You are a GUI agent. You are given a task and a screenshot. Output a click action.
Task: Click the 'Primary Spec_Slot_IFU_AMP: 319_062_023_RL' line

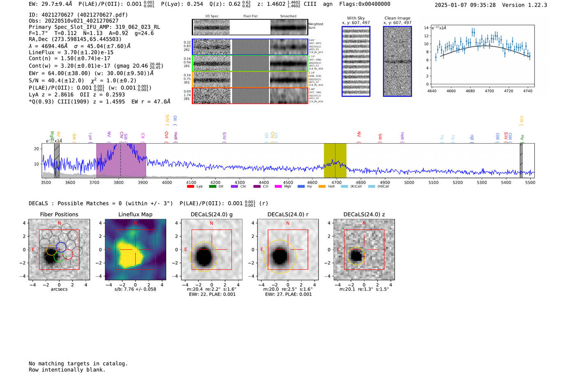(95, 27)
